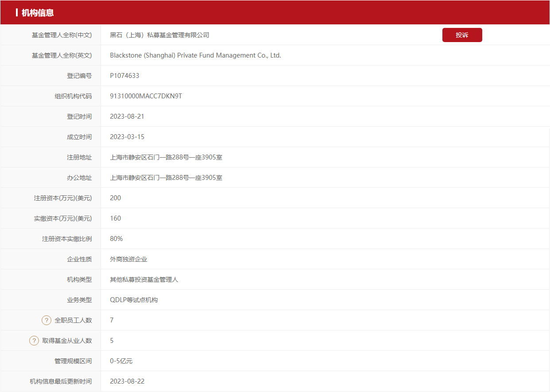The width and height of the screenshot is (550, 392).
Task: Click the 企业性质 label
Action: coord(80,259)
